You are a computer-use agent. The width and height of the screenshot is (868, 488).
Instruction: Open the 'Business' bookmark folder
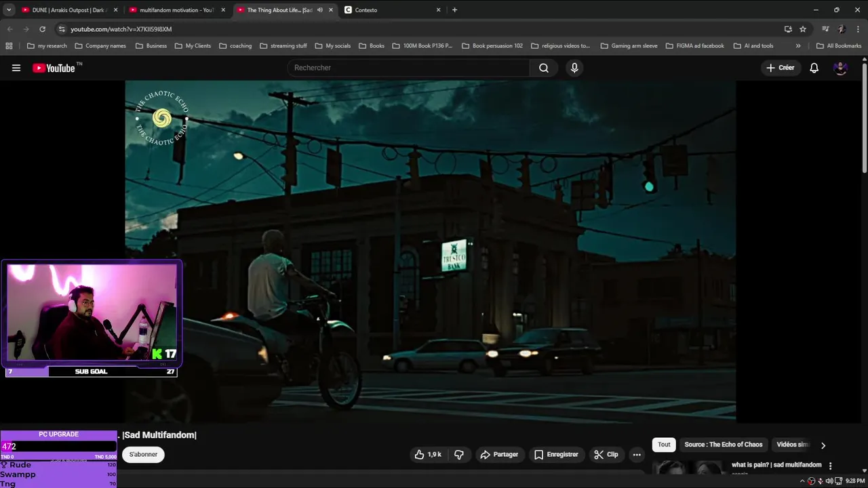click(151, 46)
